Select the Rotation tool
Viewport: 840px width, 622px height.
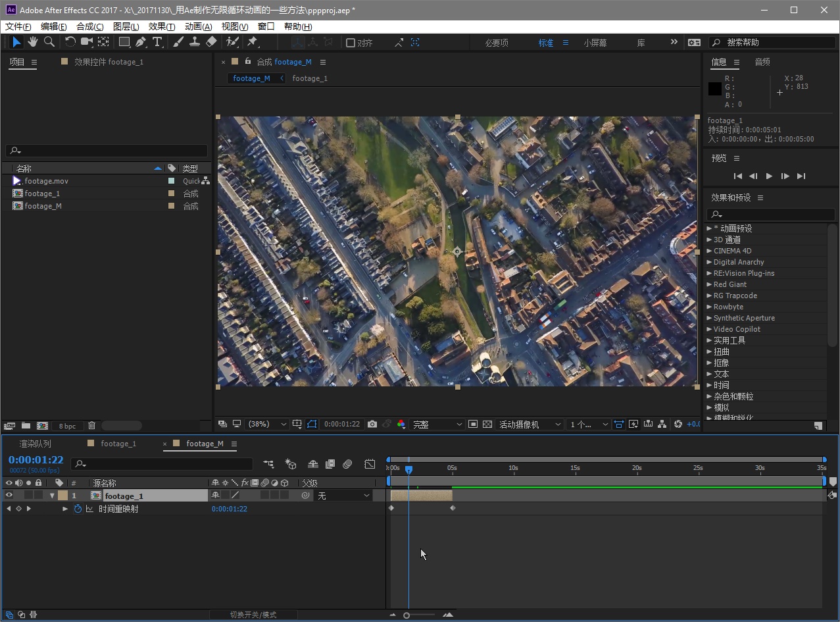pos(70,42)
